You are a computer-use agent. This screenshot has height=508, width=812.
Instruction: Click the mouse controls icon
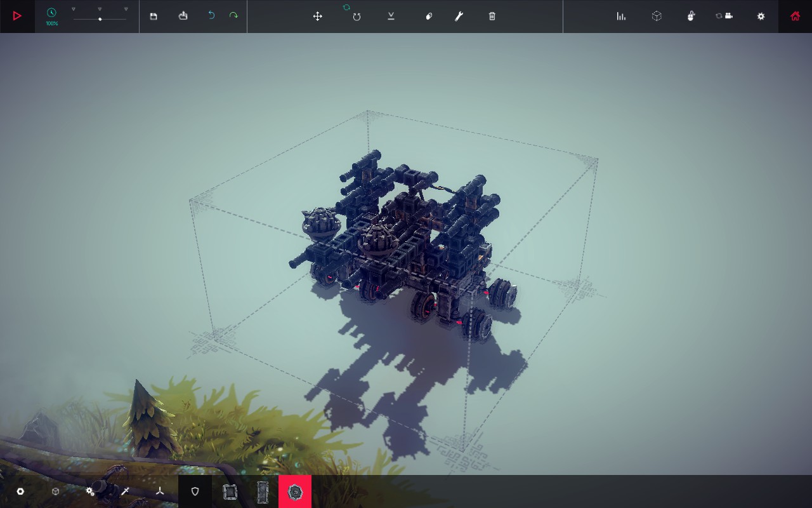pos(691,16)
